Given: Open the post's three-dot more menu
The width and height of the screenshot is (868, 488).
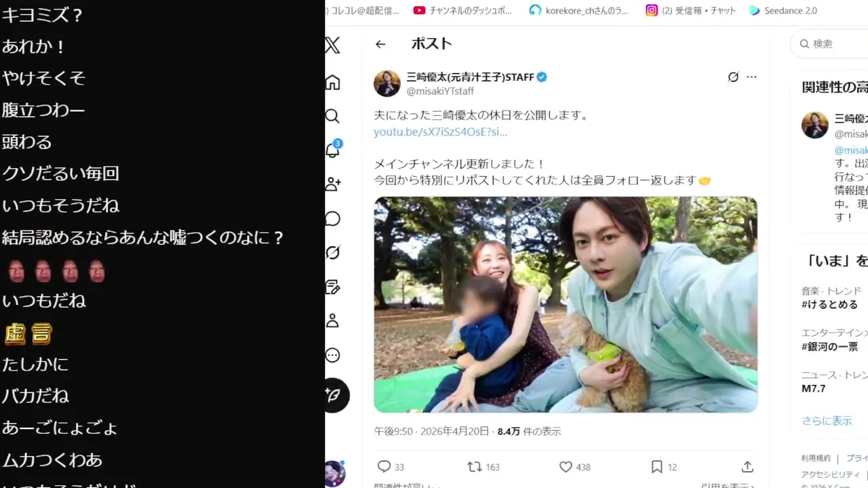Looking at the screenshot, I should [751, 77].
